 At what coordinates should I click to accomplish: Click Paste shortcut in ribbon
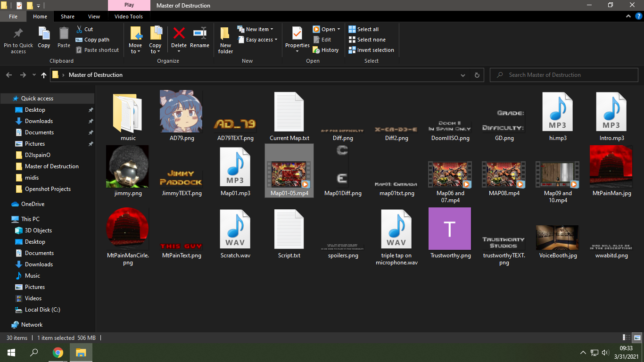coord(97,50)
